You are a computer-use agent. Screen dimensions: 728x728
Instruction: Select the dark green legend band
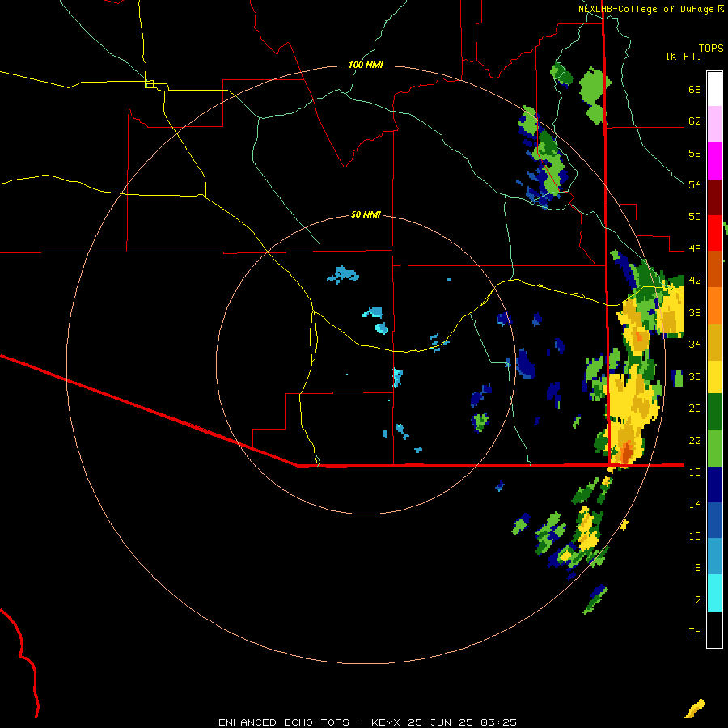click(714, 412)
